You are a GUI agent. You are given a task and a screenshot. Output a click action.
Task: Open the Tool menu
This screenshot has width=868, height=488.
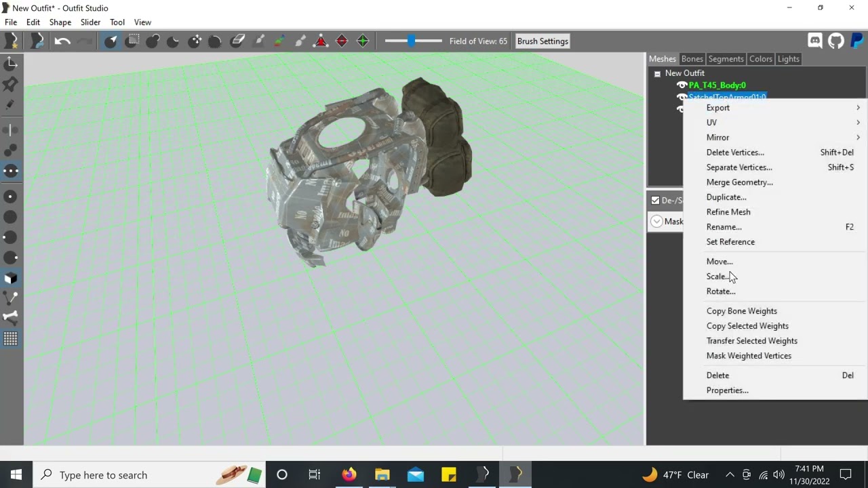click(x=117, y=22)
